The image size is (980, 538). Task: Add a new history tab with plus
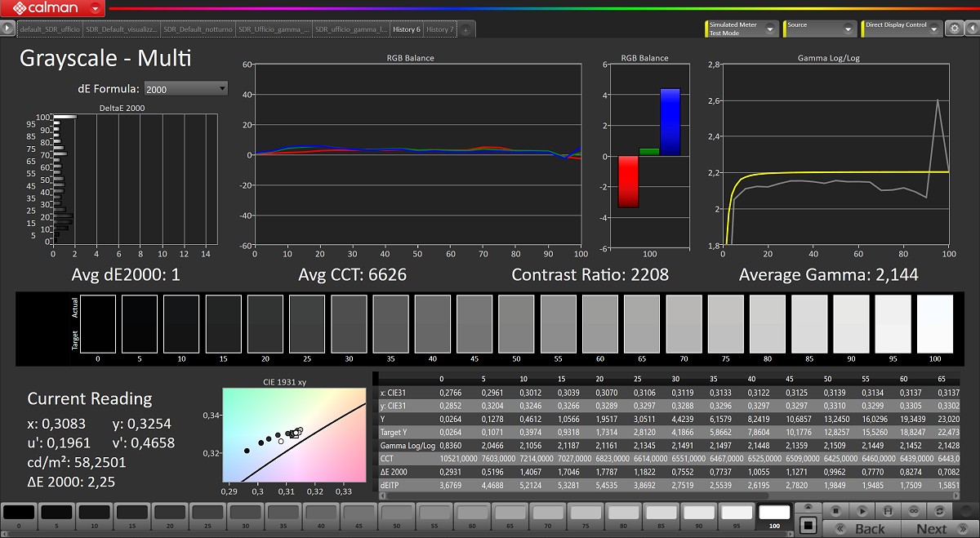click(x=465, y=29)
